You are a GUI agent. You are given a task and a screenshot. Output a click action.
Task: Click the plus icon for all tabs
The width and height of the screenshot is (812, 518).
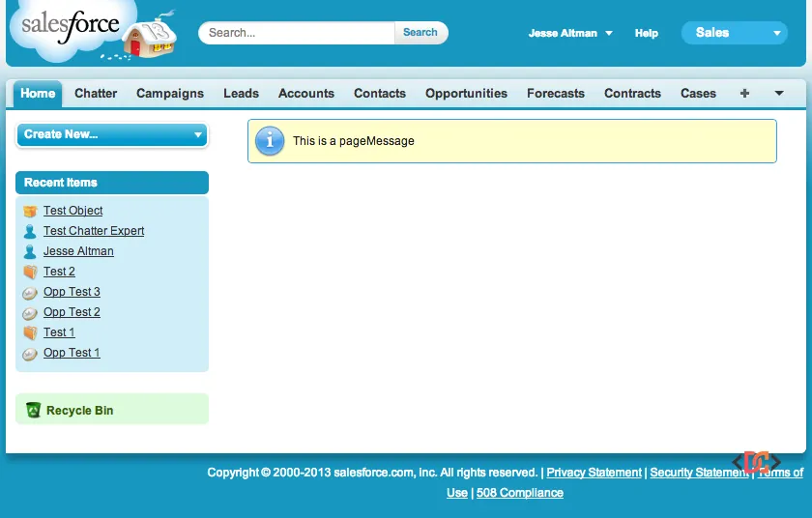(744, 94)
